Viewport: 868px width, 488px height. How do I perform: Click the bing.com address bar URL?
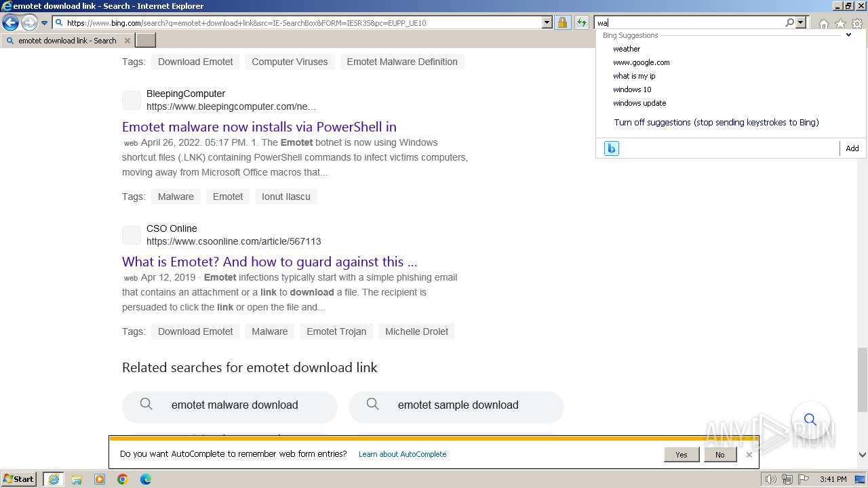246,23
